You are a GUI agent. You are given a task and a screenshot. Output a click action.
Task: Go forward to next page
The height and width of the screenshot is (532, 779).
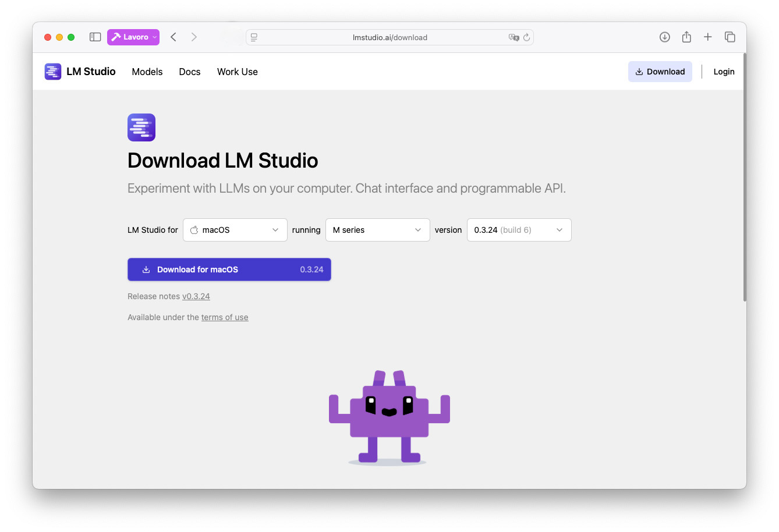click(194, 37)
